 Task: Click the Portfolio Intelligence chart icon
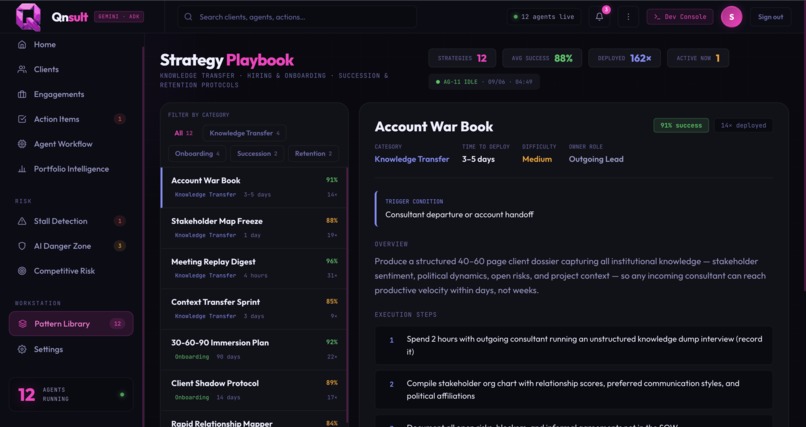tap(22, 169)
